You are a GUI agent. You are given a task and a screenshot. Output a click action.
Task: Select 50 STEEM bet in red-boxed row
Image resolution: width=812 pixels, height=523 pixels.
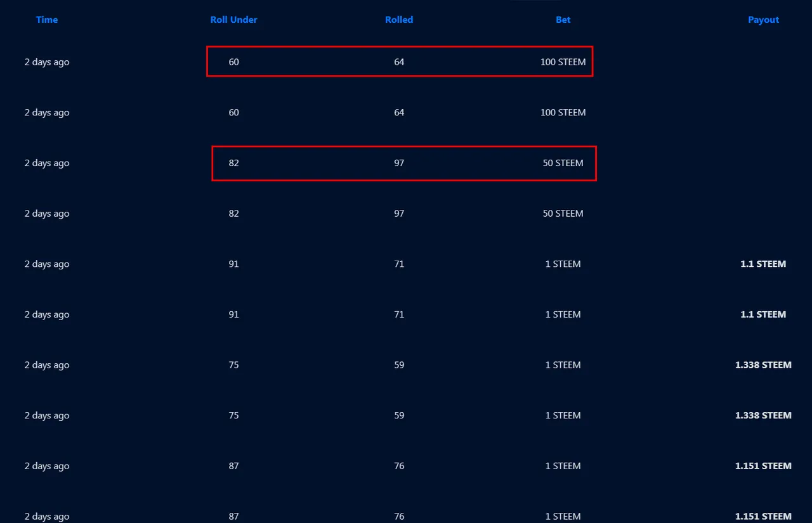563,163
